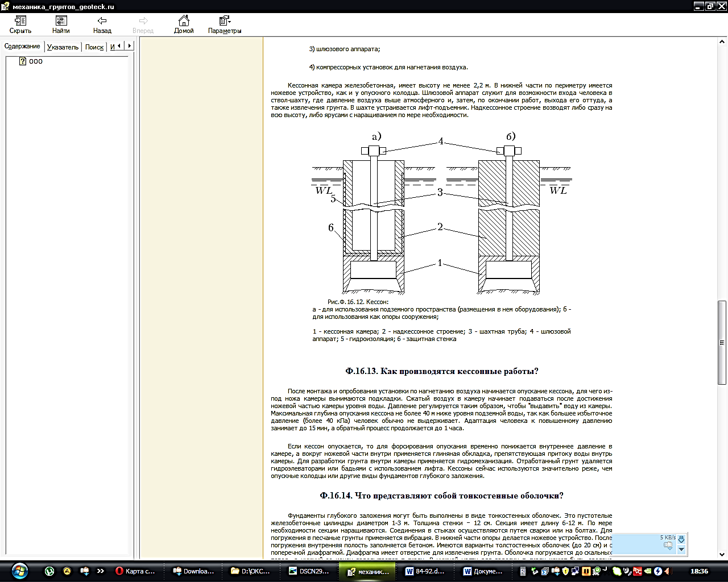This screenshot has height=582, width=728.
Task: Switch to DSCN29... taskbar button
Action: tap(309, 571)
